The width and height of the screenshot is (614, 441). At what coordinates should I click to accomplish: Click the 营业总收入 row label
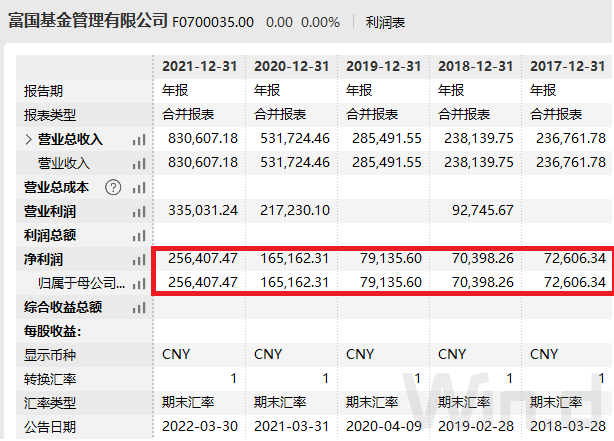tap(70, 139)
